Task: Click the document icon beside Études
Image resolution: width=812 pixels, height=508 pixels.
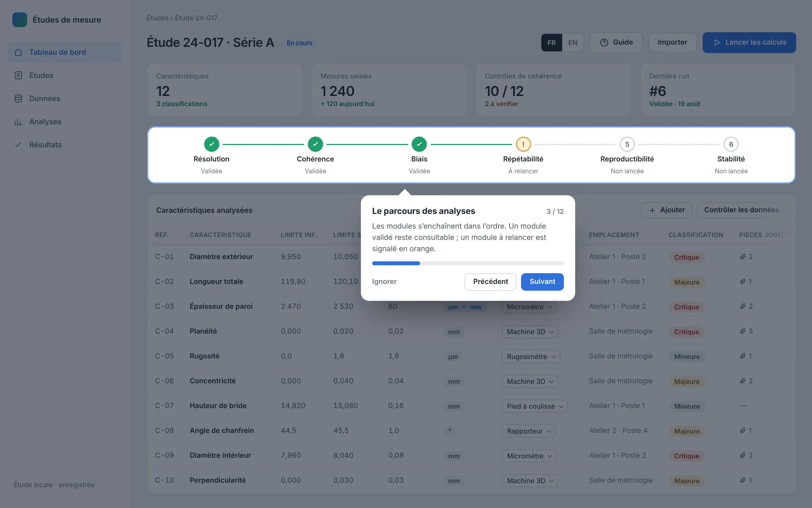Action: pyautogui.click(x=18, y=75)
